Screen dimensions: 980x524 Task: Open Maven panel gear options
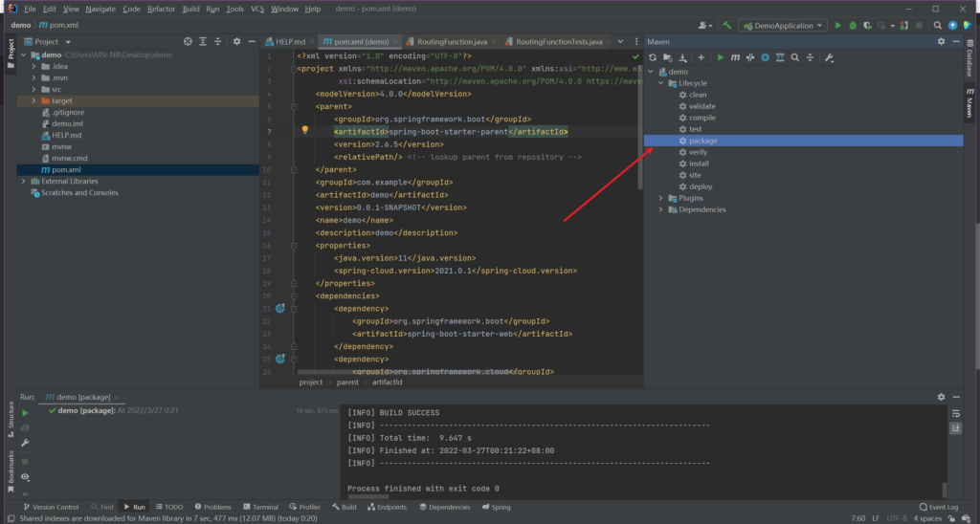pyautogui.click(x=942, y=41)
